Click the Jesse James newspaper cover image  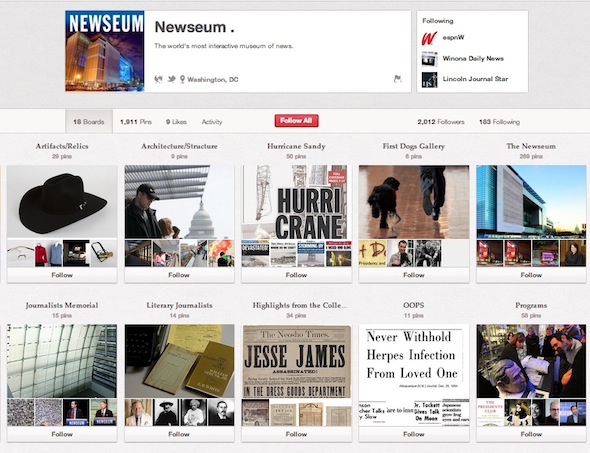[x=297, y=361]
